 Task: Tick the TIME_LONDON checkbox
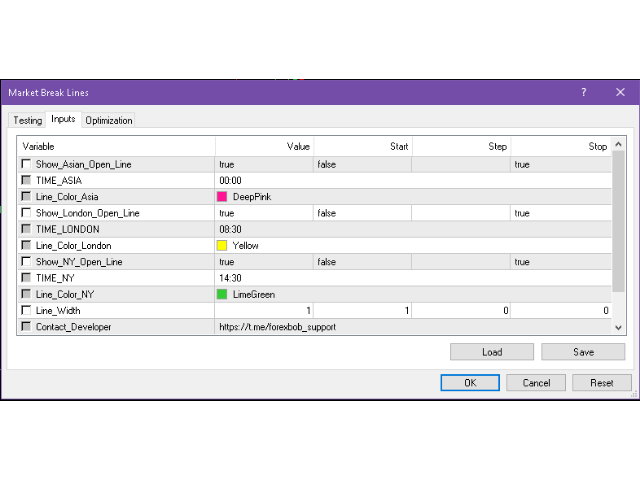[26, 229]
